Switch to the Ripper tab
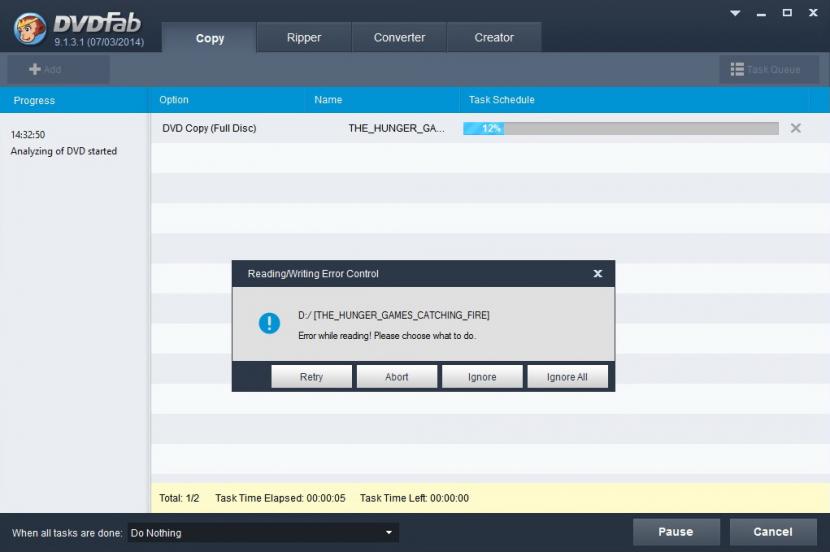Image resolution: width=830 pixels, height=552 pixels. (304, 38)
